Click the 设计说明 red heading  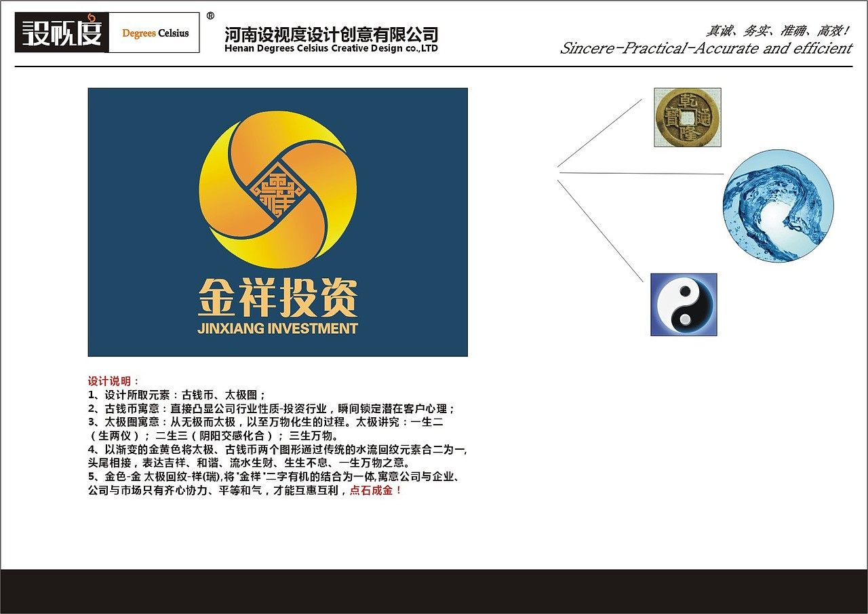[105, 381]
